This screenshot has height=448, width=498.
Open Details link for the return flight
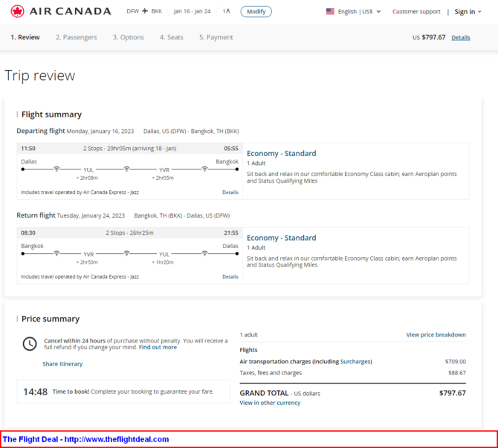(230, 276)
